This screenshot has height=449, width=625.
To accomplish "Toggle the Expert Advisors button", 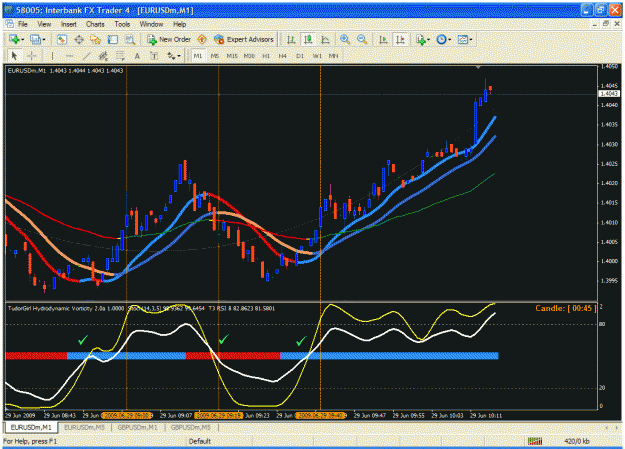I will click(244, 39).
